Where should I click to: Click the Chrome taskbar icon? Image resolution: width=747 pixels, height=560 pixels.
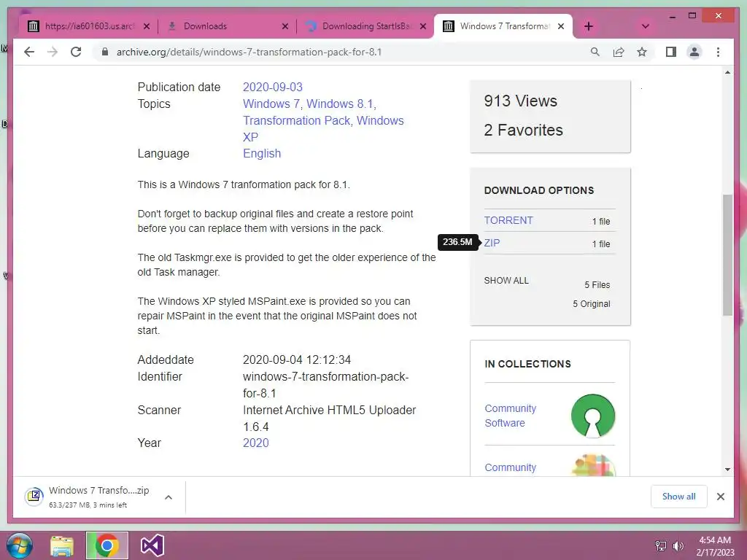pyautogui.click(x=107, y=545)
